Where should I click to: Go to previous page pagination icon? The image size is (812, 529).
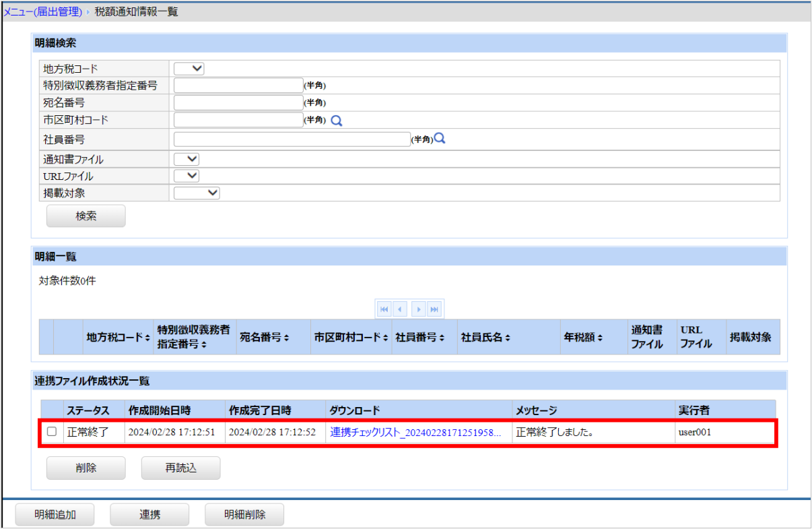click(x=401, y=309)
